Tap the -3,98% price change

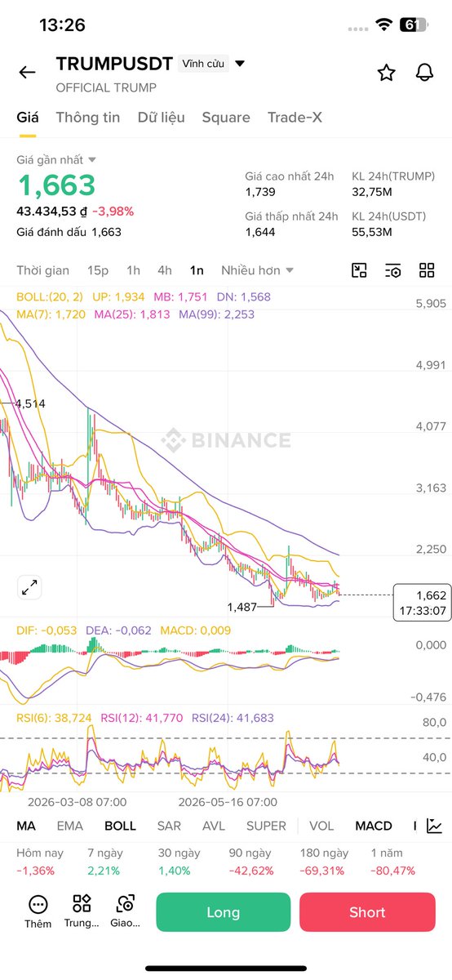[x=113, y=211]
